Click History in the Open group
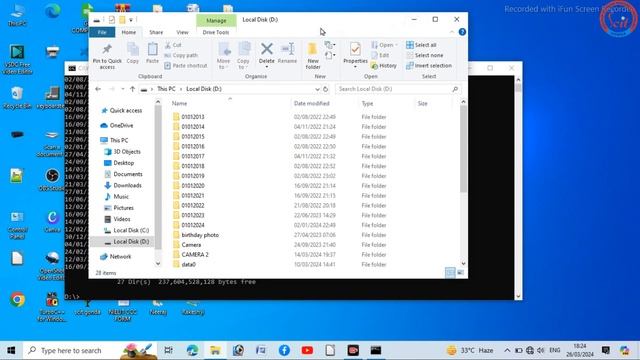This screenshot has height=360, width=640. coord(384,65)
